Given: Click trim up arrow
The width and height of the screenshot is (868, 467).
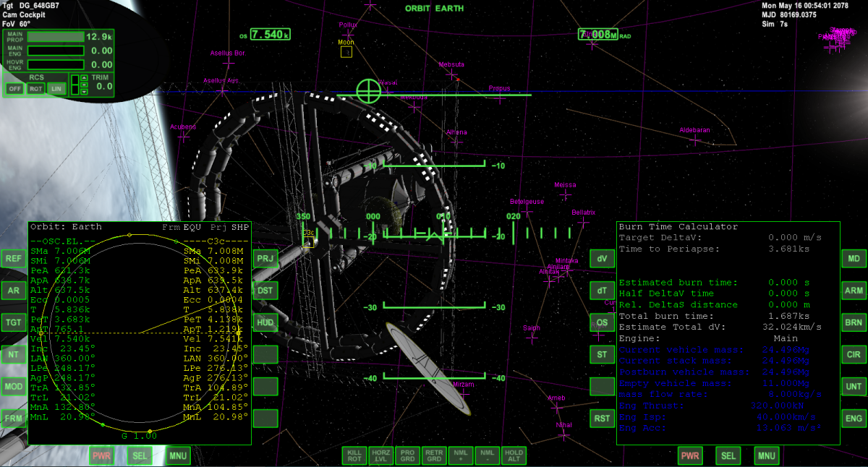Looking at the screenshot, I should click(x=84, y=77).
